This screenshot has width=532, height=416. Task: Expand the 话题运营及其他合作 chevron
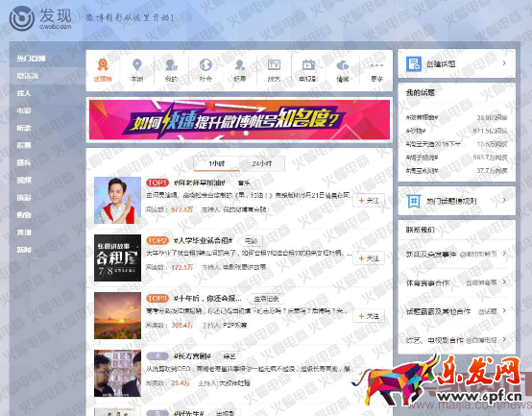click(x=504, y=311)
